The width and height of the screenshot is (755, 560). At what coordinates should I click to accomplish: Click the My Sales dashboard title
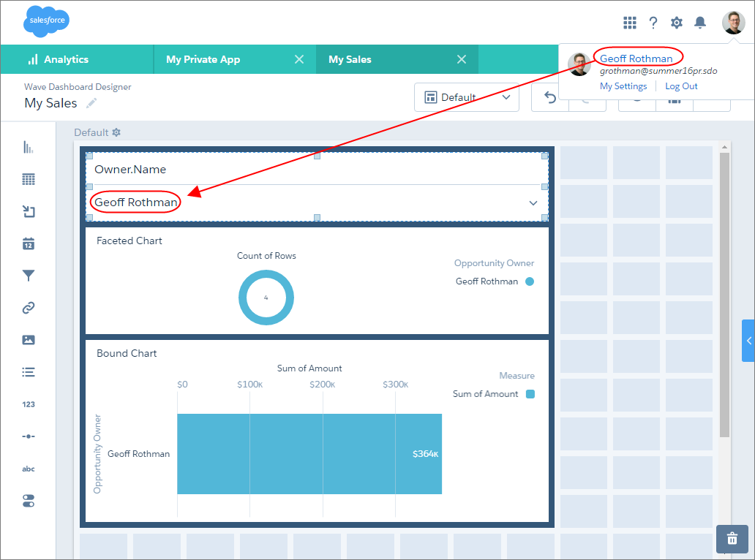pyautogui.click(x=50, y=103)
